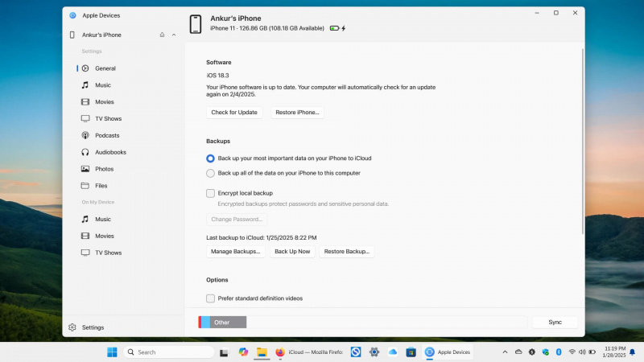Open Copilot from the taskbar
Image resolution: width=644 pixels, height=362 pixels.
(x=243, y=352)
